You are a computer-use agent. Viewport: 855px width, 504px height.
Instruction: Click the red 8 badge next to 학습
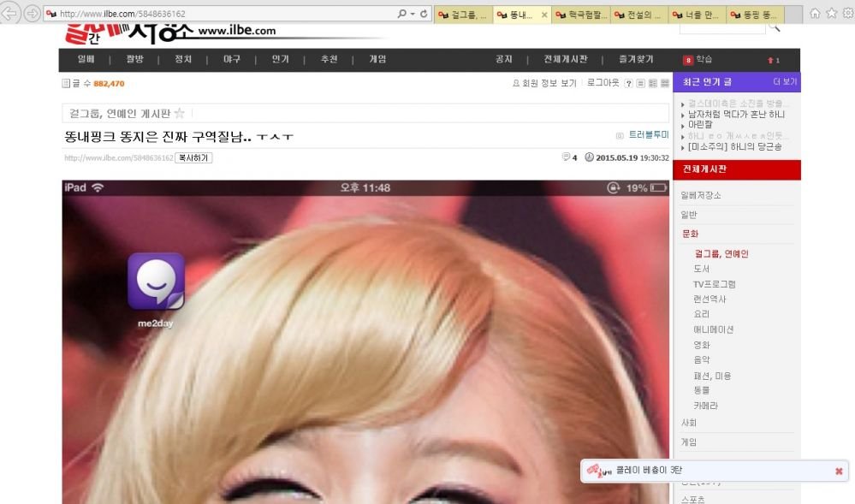pos(688,60)
